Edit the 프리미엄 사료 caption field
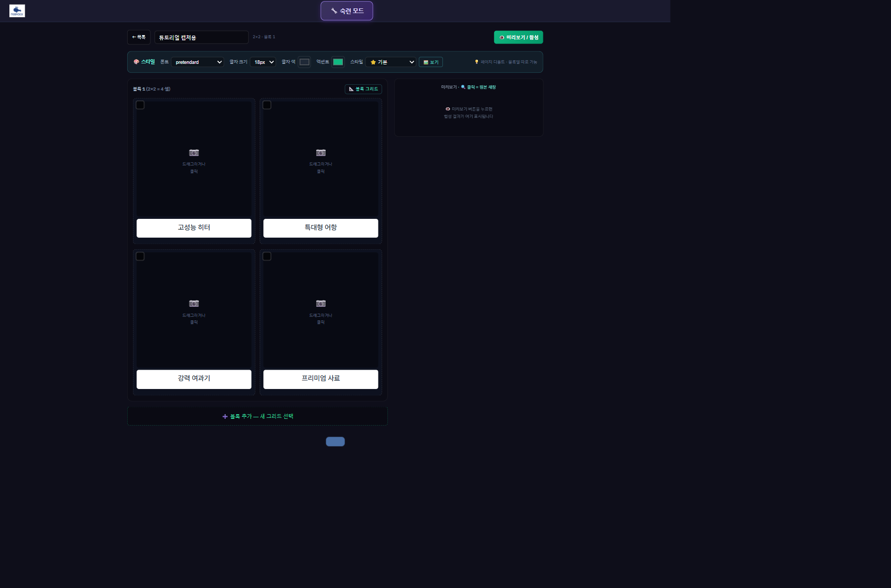891x588 pixels. point(321,379)
